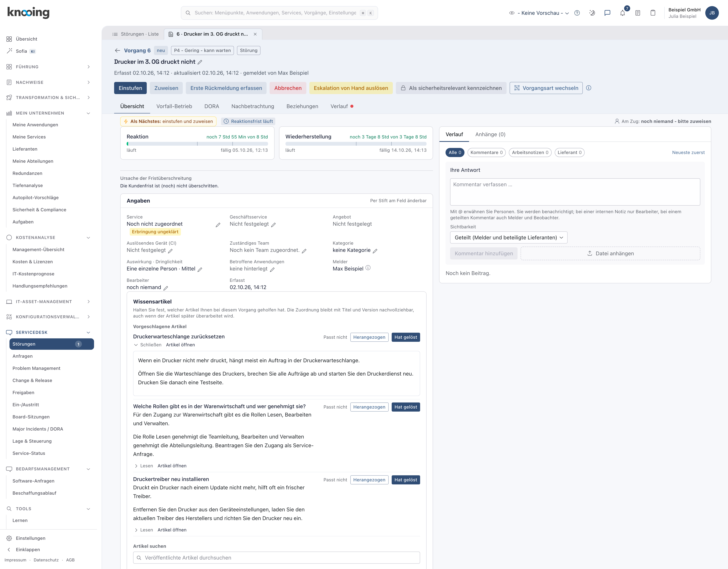Screen dimensions: 728x569
Task: Click the chat message icon in header
Action: (x=607, y=13)
